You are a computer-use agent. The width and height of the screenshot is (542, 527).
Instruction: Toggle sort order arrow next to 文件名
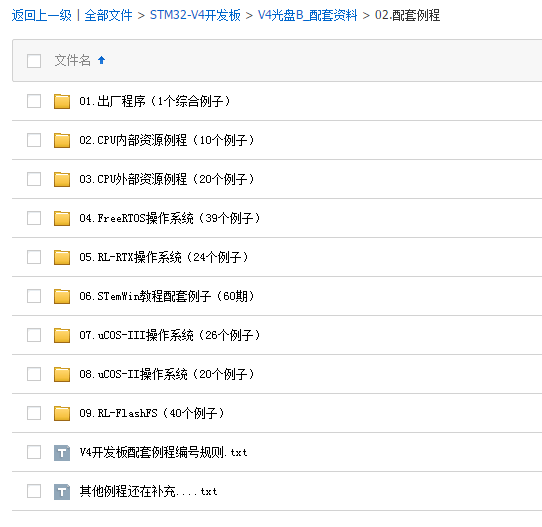[x=101, y=60]
